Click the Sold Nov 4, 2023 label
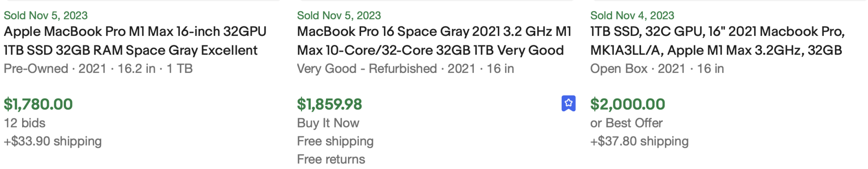 click(x=632, y=16)
